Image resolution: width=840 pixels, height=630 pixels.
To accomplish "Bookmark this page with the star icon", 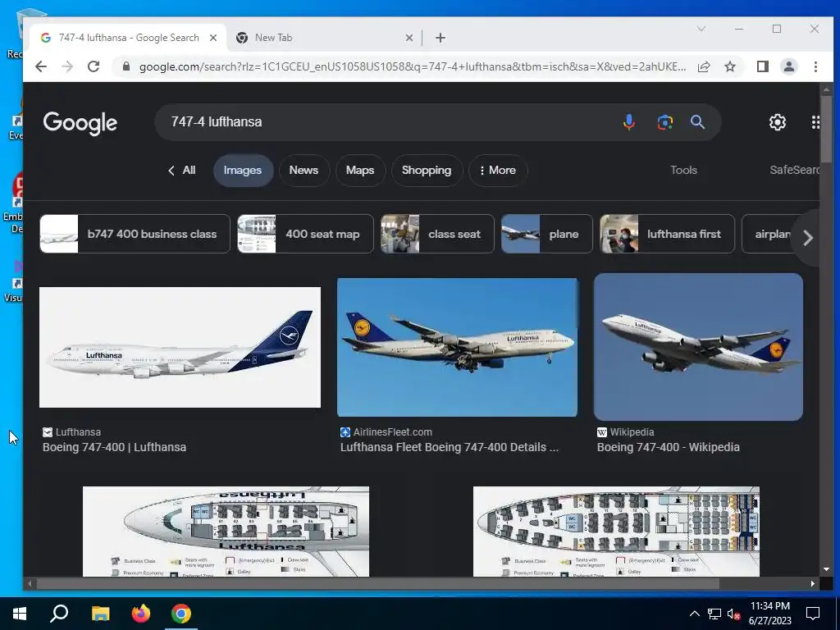I will click(x=729, y=66).
